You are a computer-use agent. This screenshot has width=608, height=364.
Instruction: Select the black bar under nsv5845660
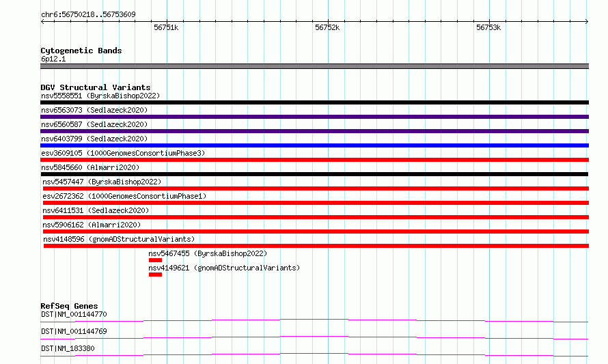tap(314, 174)
